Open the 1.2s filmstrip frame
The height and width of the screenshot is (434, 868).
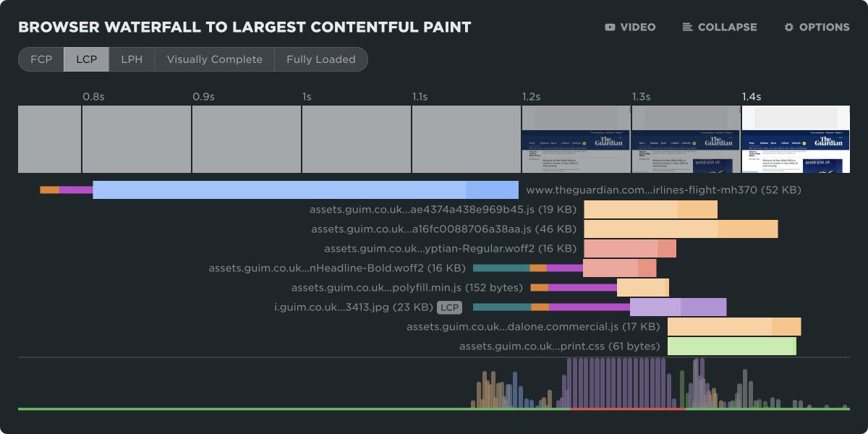[x=576, y=140]
